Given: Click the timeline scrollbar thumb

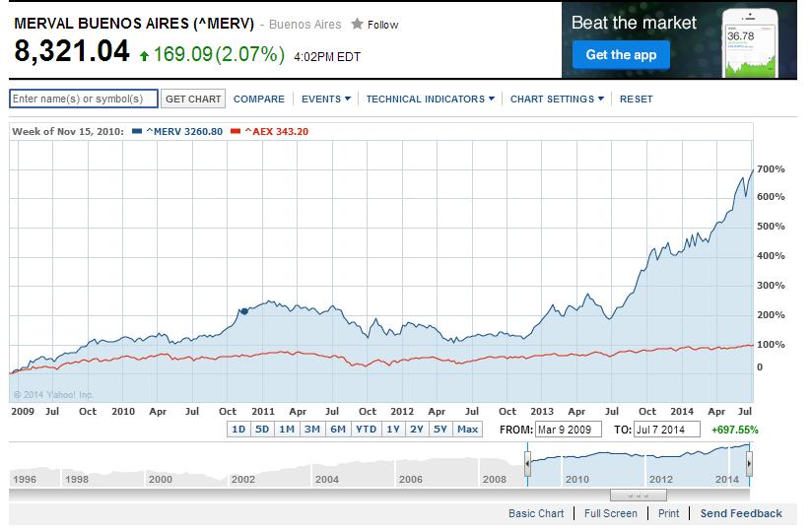Looking at the screenshot, I should click(639, 495).
